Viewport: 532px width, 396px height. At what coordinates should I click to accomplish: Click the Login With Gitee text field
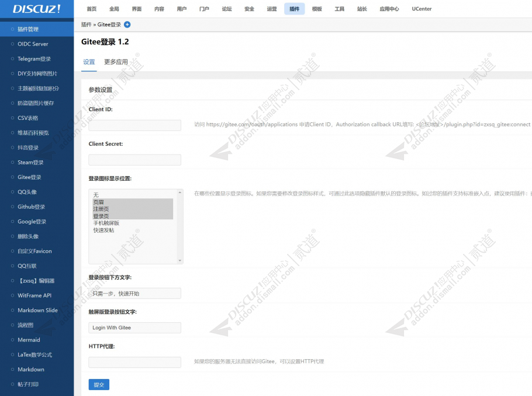pos(134,328)
